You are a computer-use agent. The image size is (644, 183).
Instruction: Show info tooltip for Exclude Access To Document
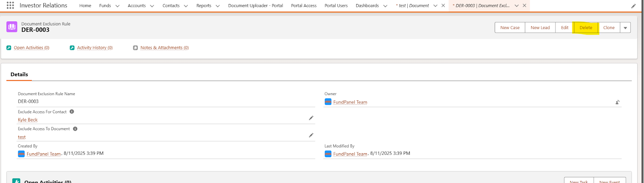coord(75,129)
